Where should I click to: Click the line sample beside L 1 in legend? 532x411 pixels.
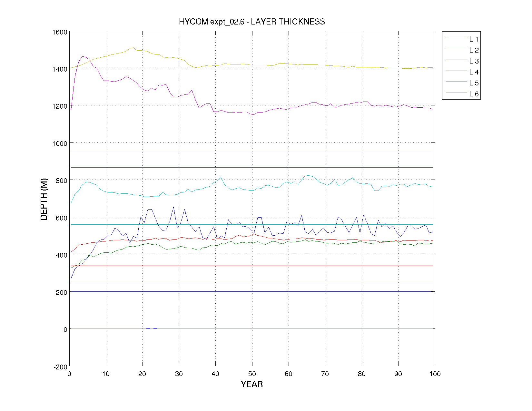tap(456, 38)
